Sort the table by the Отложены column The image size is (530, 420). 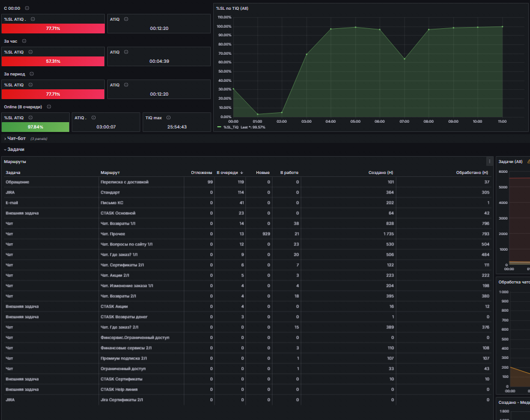[202, 172]
